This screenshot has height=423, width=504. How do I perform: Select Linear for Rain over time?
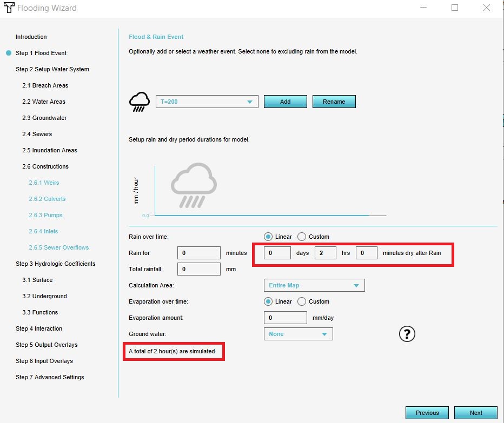tap(268, 237)
